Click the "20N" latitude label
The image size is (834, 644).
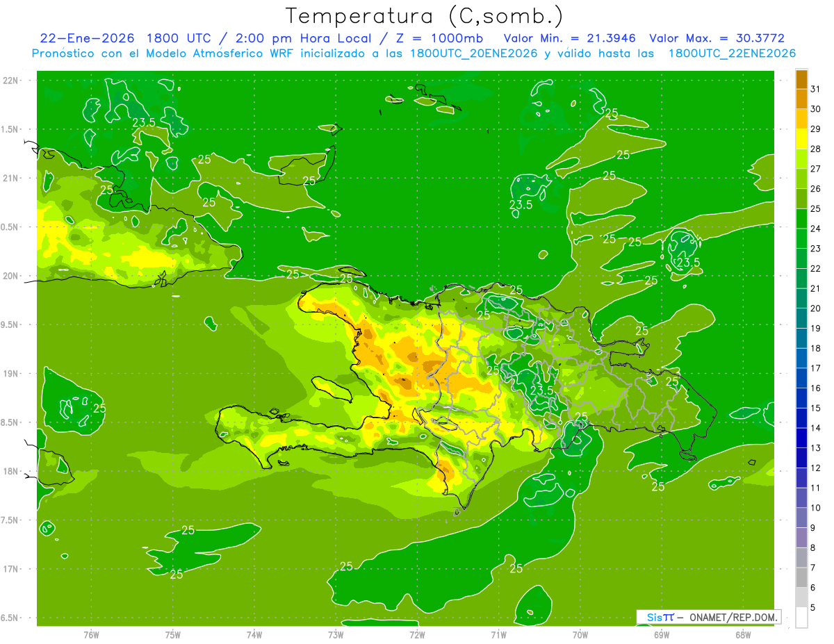click(12, 276)
